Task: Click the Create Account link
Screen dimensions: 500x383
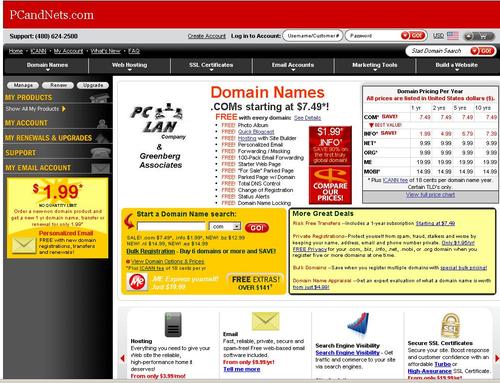Action: [206, 36]
